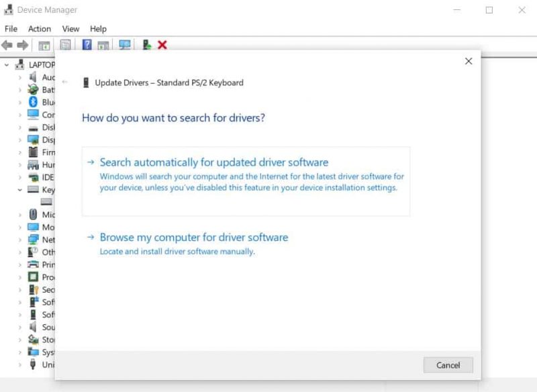This screenshot has height=392, width=537.
Task: Click the blue Help icon in the toolbar
Action: tap(86, 45)
